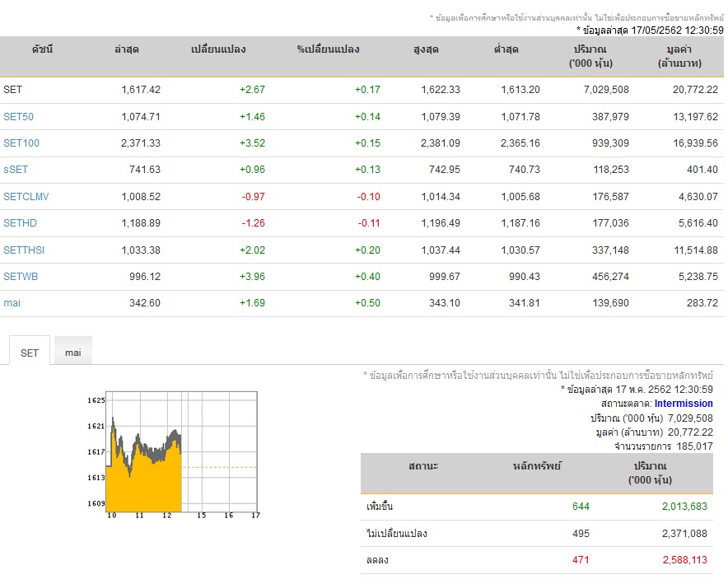728x584 pixels.
Task: Select the ลดลง status row label
Action: [377, 560]
